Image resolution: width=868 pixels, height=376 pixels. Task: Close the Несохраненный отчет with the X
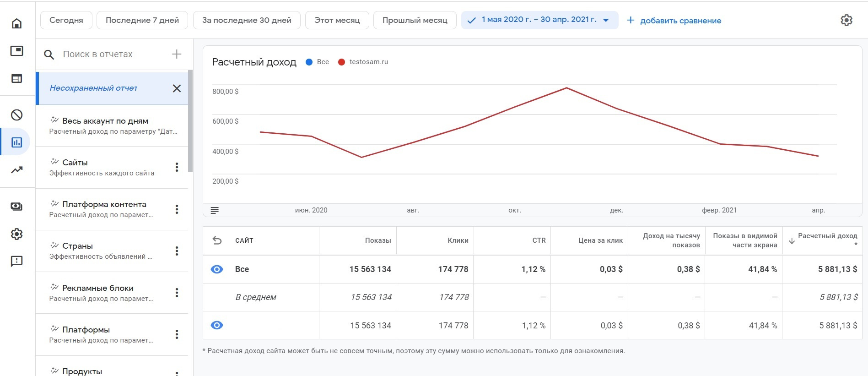[x=177, y=88]
